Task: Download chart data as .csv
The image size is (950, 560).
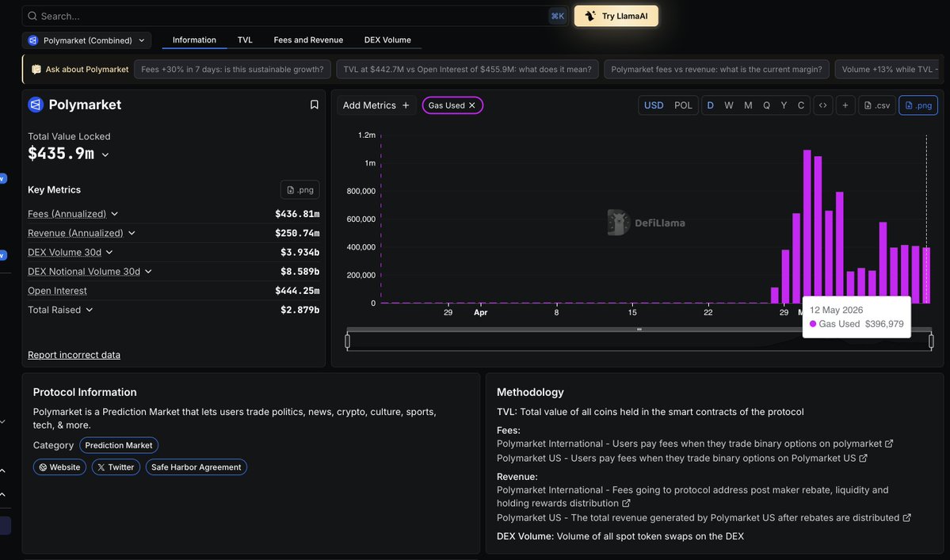Action: pos(876,105)
